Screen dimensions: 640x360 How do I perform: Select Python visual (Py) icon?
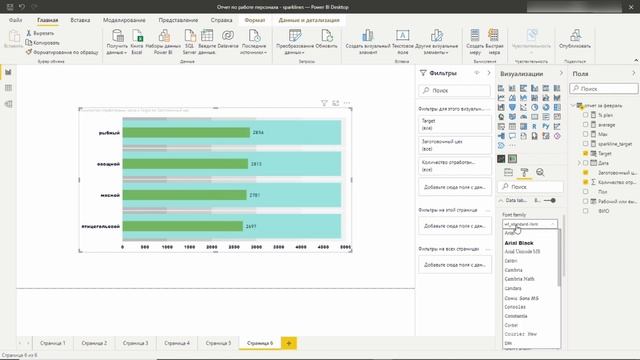pos(546,127)
